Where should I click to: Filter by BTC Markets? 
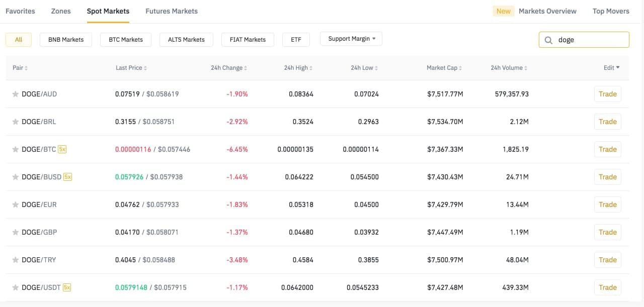point(126,40)
